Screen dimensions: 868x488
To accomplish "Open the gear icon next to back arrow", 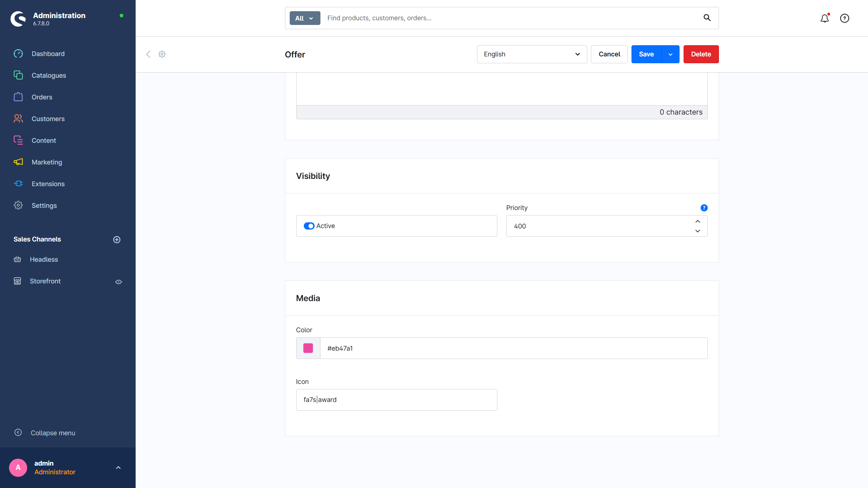I will (162, 54).
